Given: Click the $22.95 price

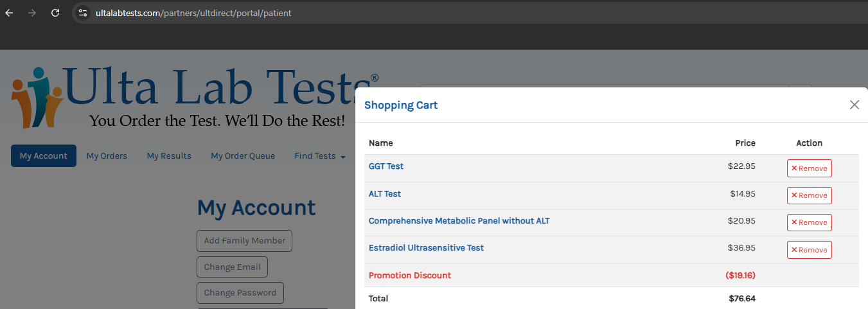Looking at the screenshot, I should point(741,166).
